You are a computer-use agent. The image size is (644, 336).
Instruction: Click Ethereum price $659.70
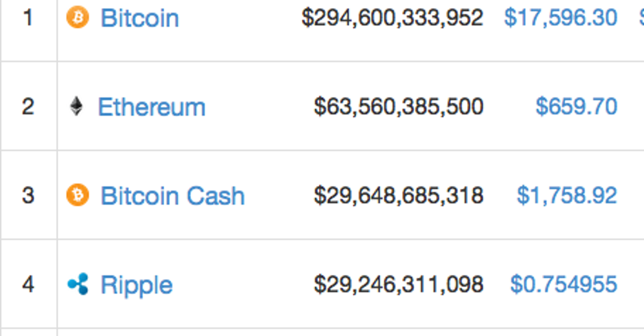(x=577, y=106)
